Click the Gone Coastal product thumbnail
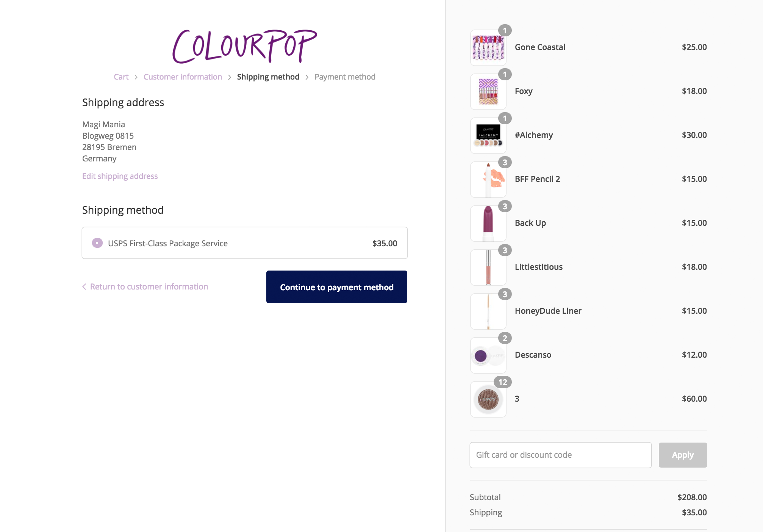The height and width of the screenshot is (532, 763). pos(488,48)
